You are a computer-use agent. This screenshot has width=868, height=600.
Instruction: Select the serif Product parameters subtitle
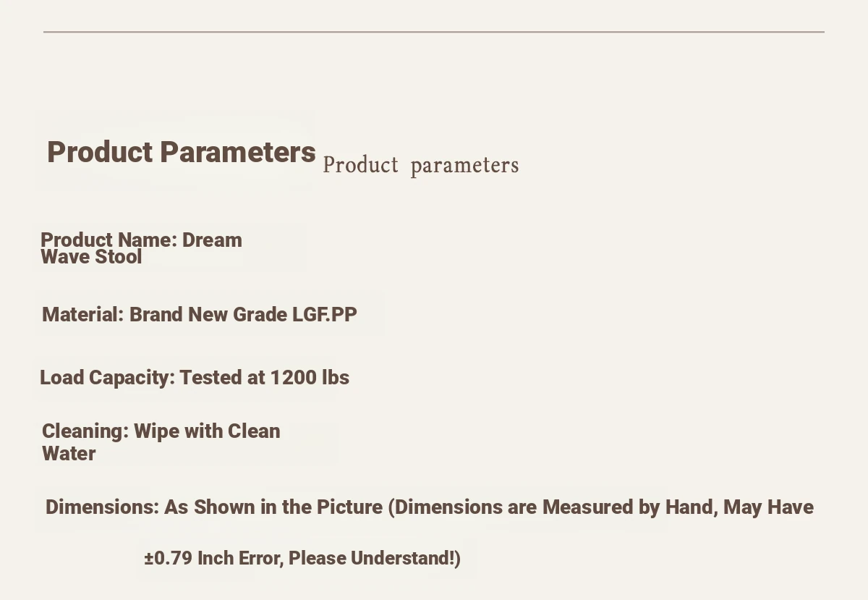point(421,165)
